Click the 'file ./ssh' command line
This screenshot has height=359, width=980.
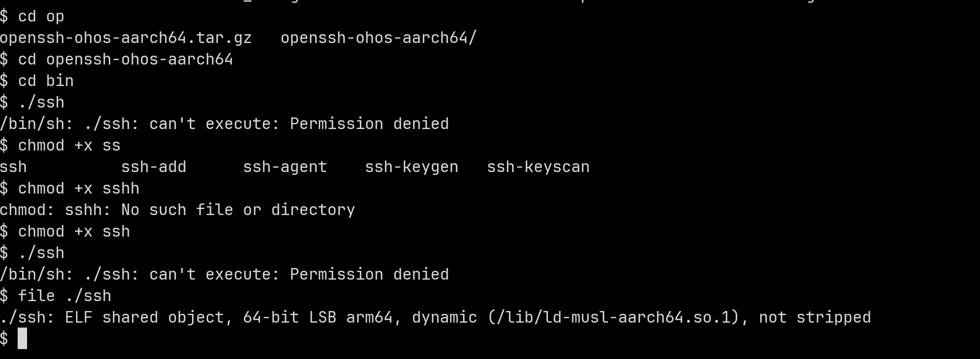coord(56,296)
